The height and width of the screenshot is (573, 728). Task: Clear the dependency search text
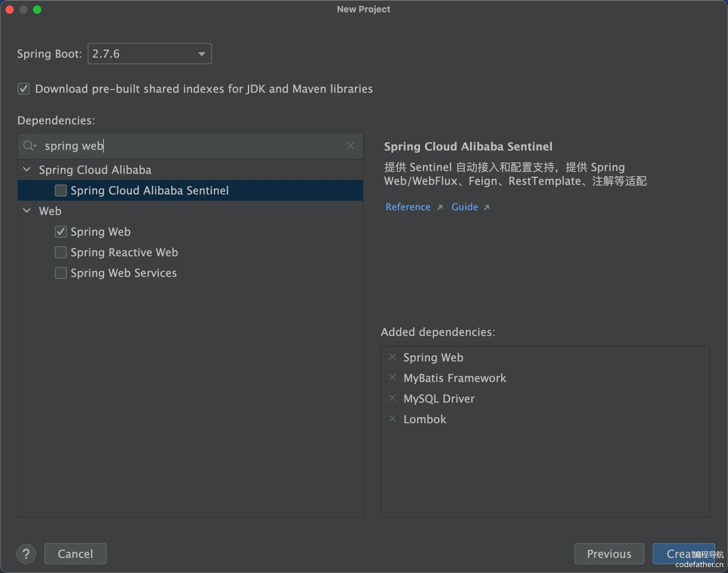pos(350,146)
